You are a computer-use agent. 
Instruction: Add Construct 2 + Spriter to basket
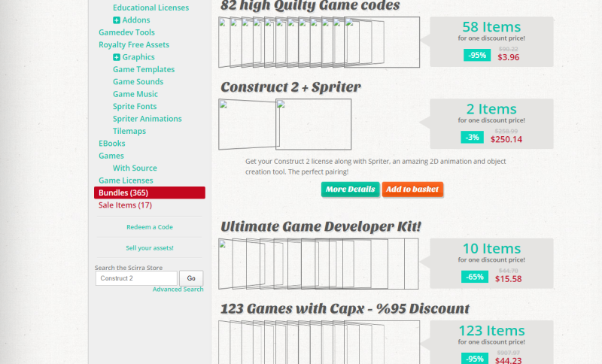[412, 189]
